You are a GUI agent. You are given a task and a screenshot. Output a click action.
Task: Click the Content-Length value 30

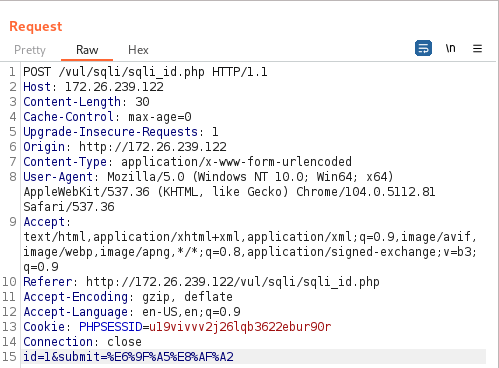click(142, 102)
